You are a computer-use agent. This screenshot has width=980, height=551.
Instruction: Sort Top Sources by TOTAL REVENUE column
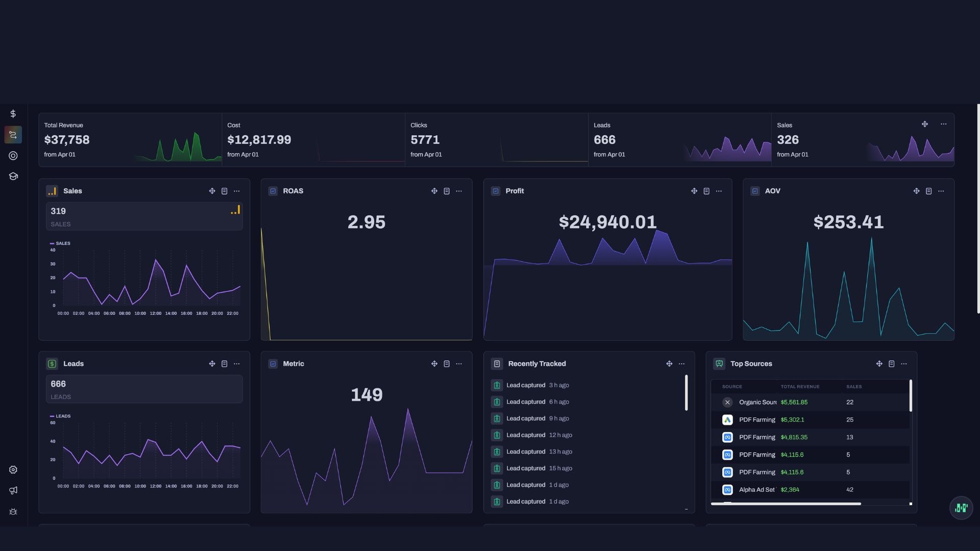click(800, 387)
